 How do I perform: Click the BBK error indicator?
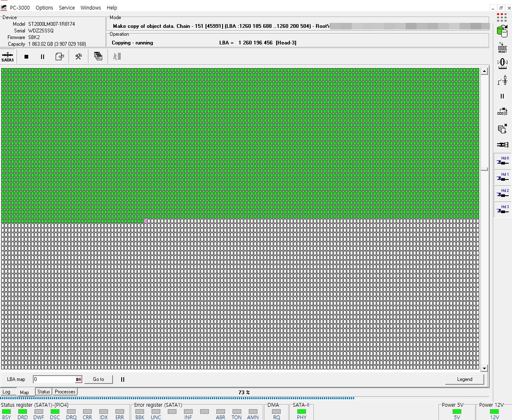tap(140, 412)
